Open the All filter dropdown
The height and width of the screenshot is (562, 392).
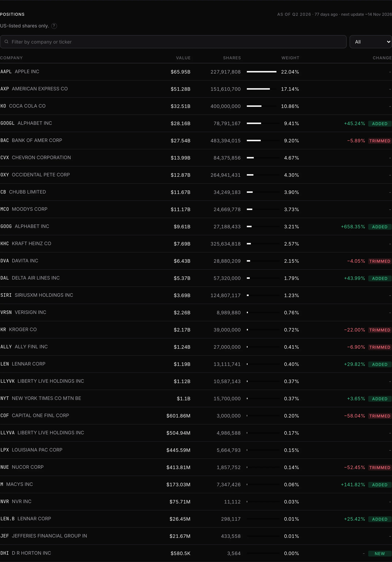[371, 42]
